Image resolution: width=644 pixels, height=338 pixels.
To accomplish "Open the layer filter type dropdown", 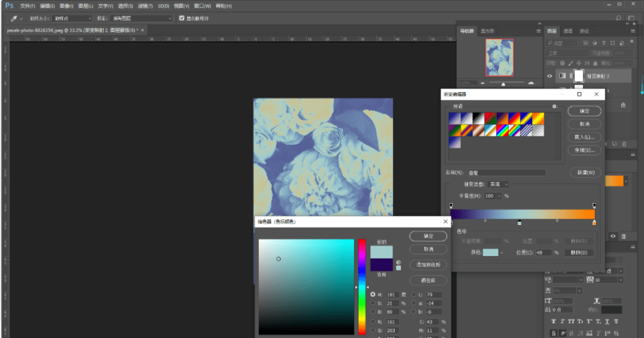I will pos(563,43).
